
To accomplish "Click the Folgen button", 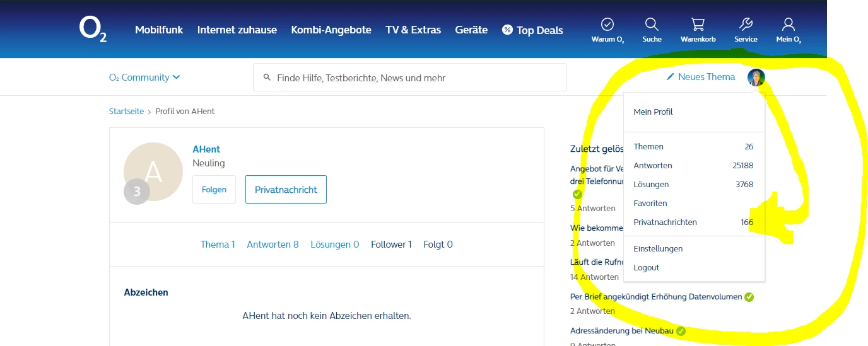I will click(x=214, y=189).
